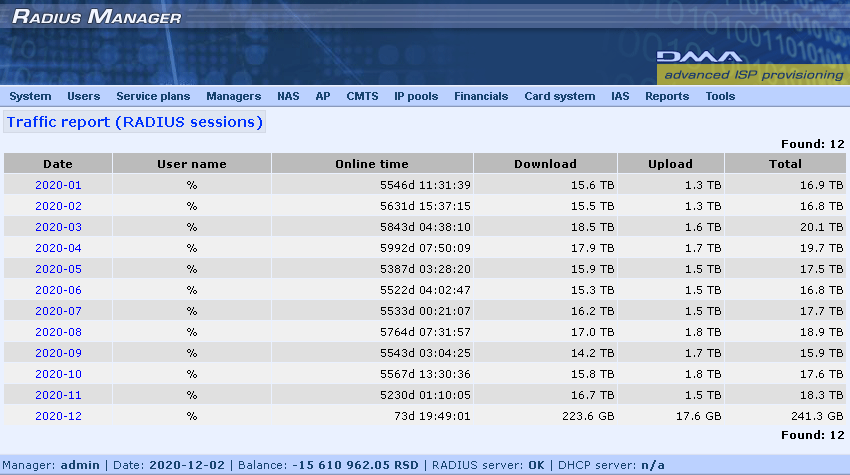The image size is (850, 475).
Task: Click the Radius Manager logo title
Action: (96, 16)
